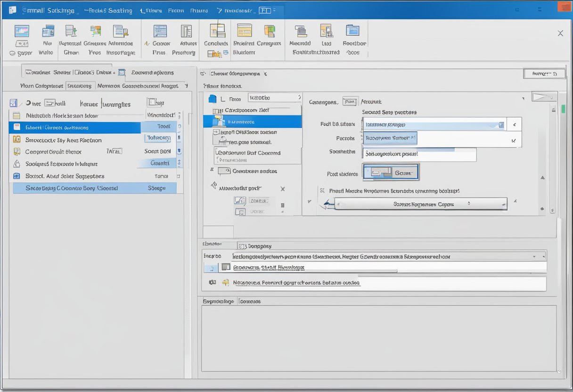Click the Go button beside the preview field

[x=404, y=172]
